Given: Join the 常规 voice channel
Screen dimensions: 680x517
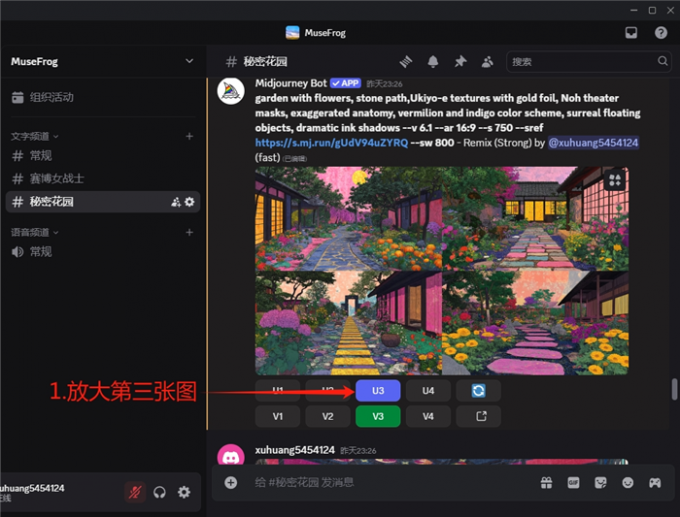Looking at the screenshot, I should pos(103,252).
